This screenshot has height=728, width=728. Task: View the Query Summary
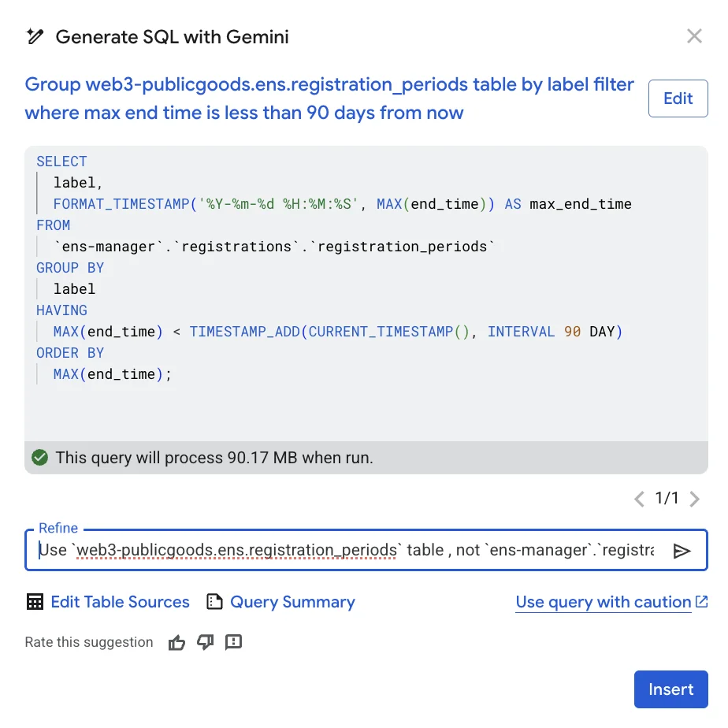[x=293, y=601]
